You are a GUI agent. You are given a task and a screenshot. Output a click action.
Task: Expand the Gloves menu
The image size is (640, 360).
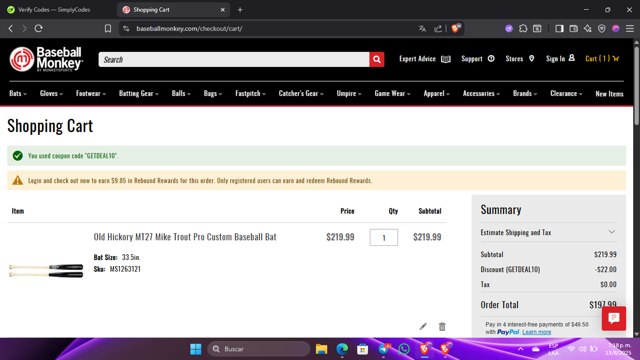[51, 93]
